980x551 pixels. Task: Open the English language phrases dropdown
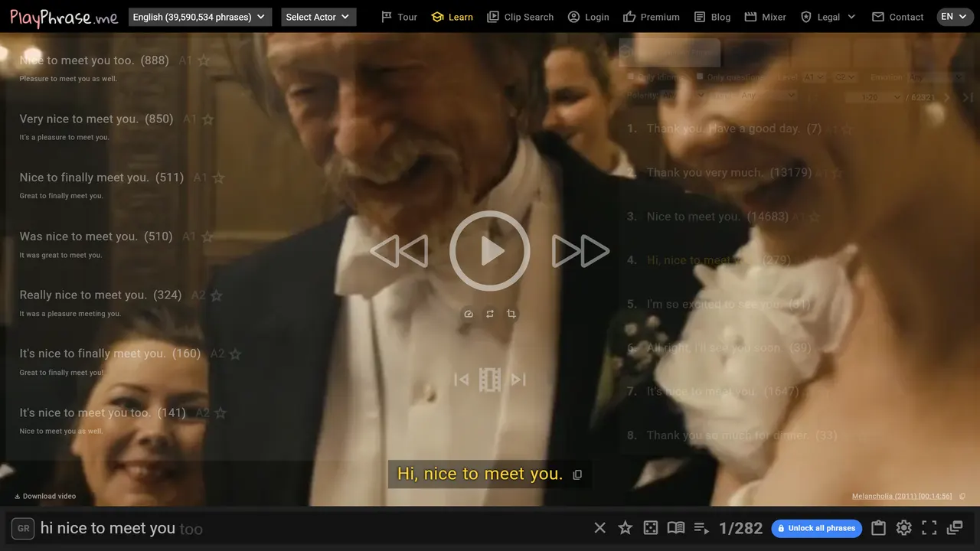(200, 17)
